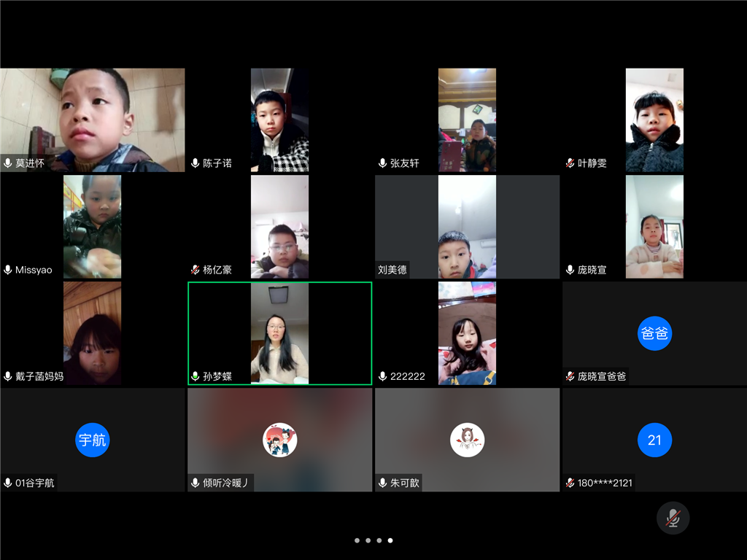Click microphone icon next to 朱可歆
This screenshot has width=747, height=560.
click(x=382, y=483)
